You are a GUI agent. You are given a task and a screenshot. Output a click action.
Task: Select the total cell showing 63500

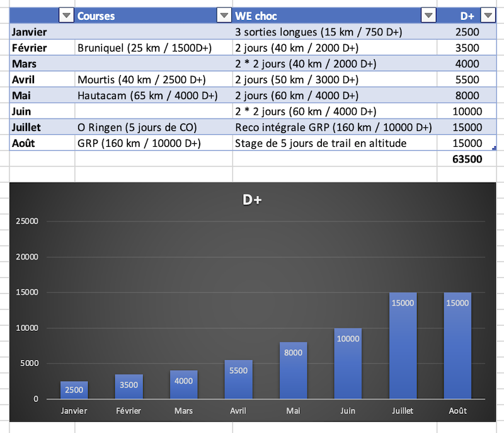click(x=467, y=159)
